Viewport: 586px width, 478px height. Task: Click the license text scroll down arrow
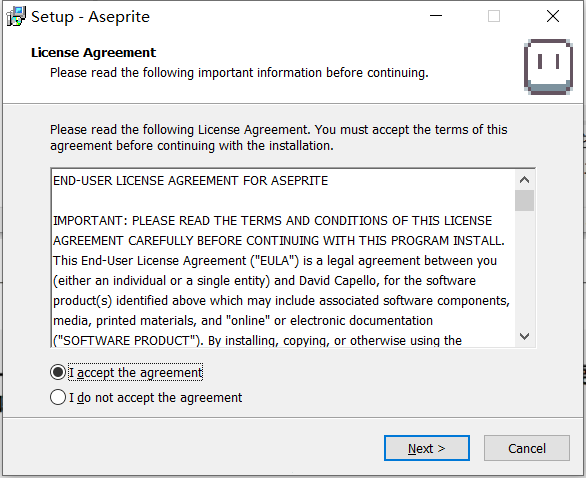[x=524, y=336]
